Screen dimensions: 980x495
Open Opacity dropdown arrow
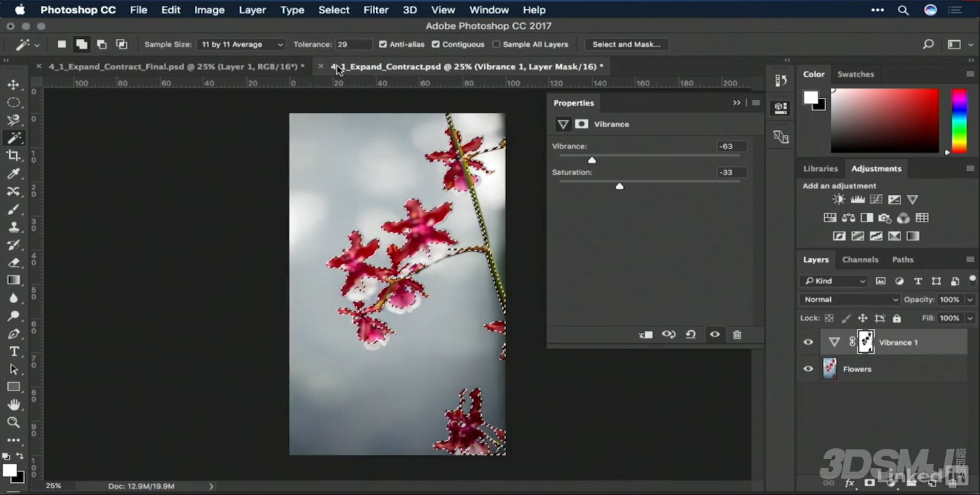970,300
